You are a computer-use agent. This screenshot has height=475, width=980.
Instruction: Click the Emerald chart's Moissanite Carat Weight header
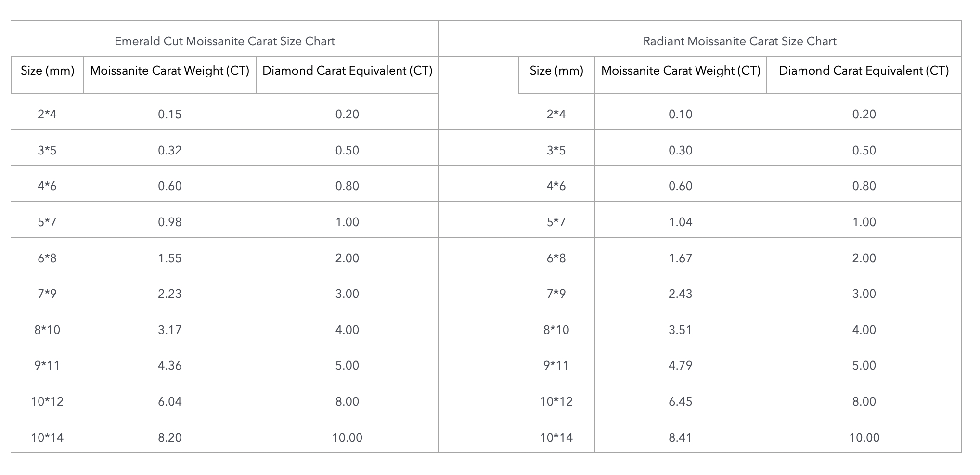point(169,71)
